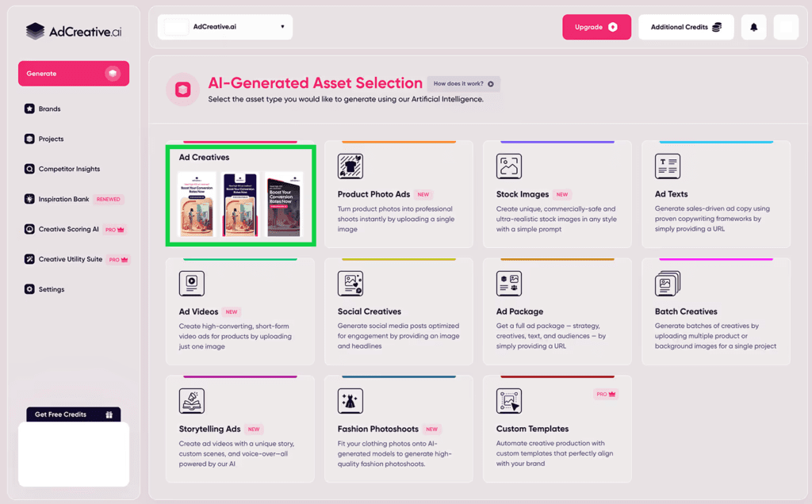The image size is (812, 504).
Task: Click the Ad Texts document icon
Action: coord(668,166)
